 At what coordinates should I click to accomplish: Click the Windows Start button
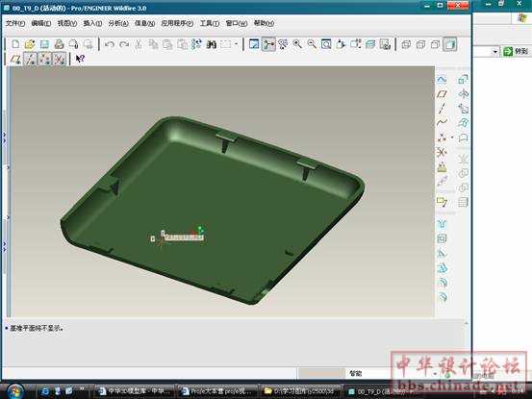tap(14, 391)
